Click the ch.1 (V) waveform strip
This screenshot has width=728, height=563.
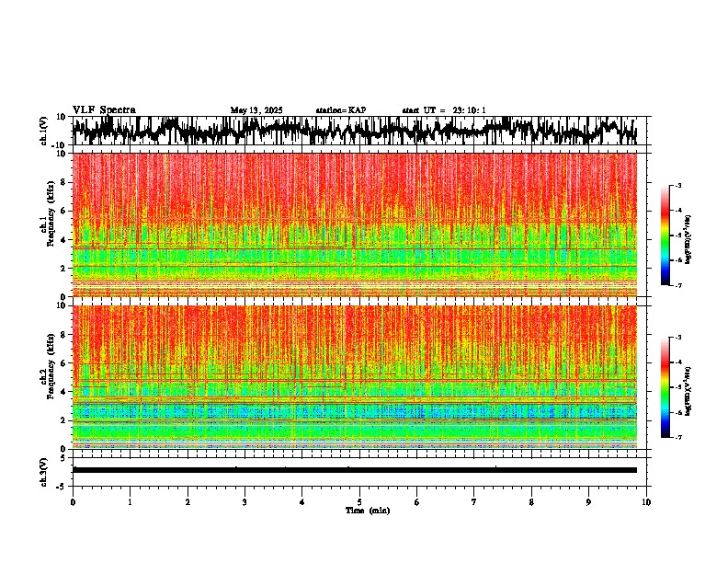coord(358,131)
